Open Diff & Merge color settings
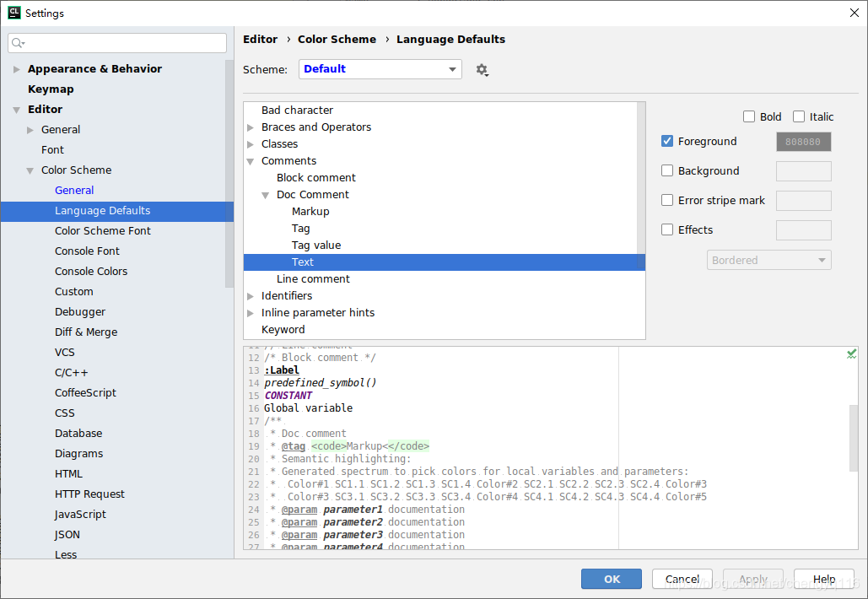Viewport: 868px width, 599px height. click(x=86, y=332)
